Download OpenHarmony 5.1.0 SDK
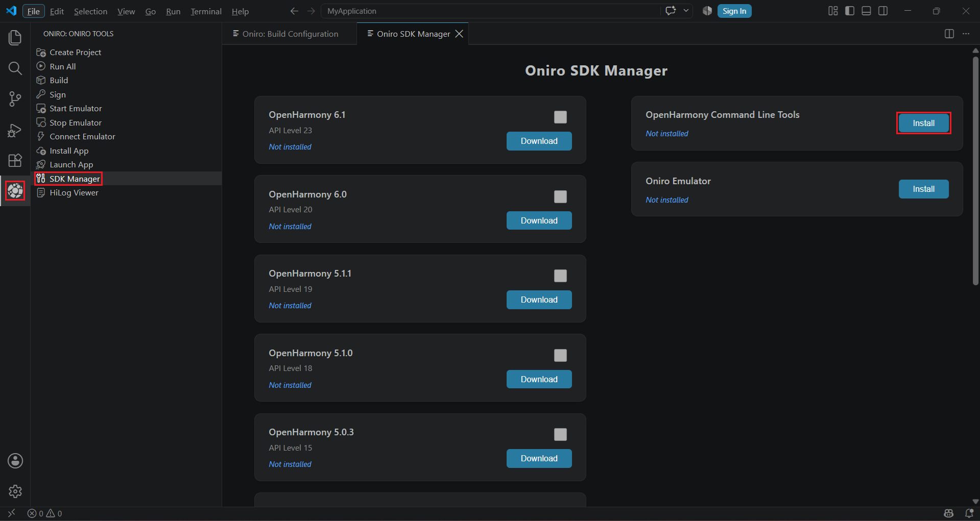 click(539, 379)
